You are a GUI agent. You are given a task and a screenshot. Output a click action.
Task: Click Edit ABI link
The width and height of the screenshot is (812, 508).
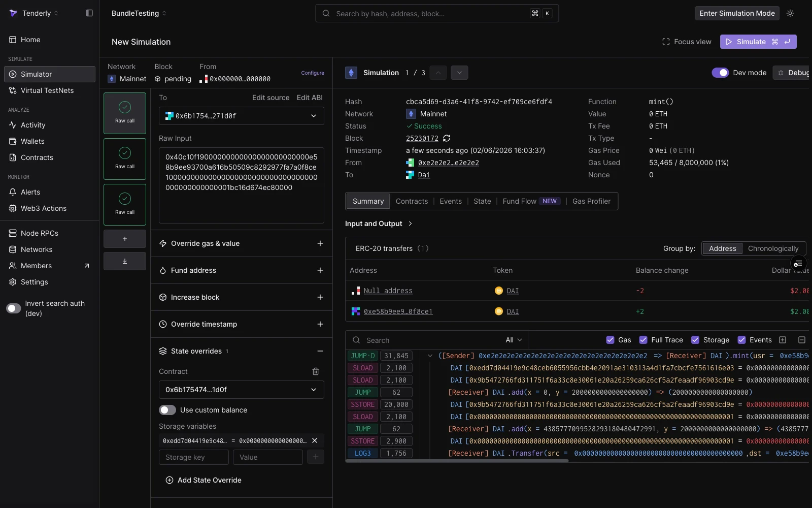[x=310, y=98]
